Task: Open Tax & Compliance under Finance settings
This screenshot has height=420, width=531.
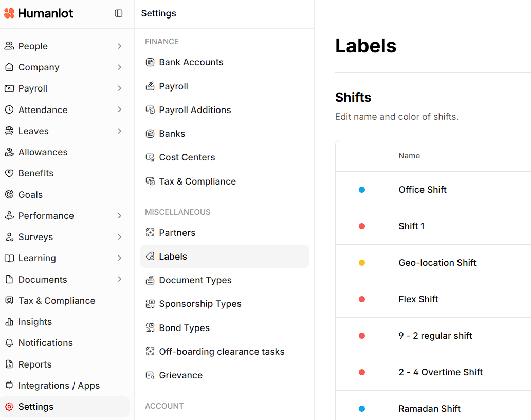Action: click(225, 181)
